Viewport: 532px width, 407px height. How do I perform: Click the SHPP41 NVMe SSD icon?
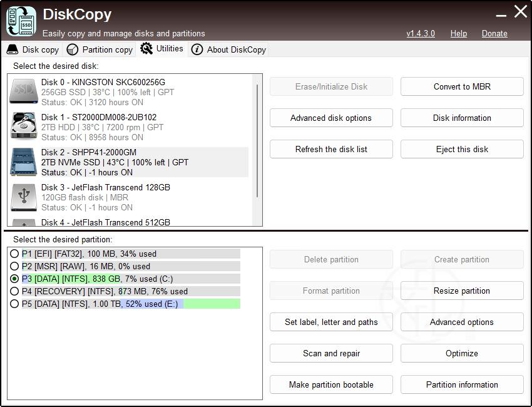[24, 162]
